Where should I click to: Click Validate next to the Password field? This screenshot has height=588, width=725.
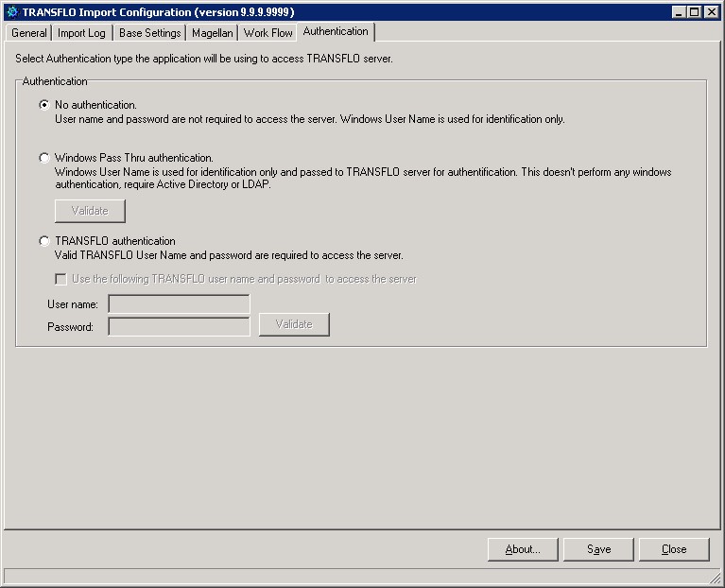coord(294,324)
